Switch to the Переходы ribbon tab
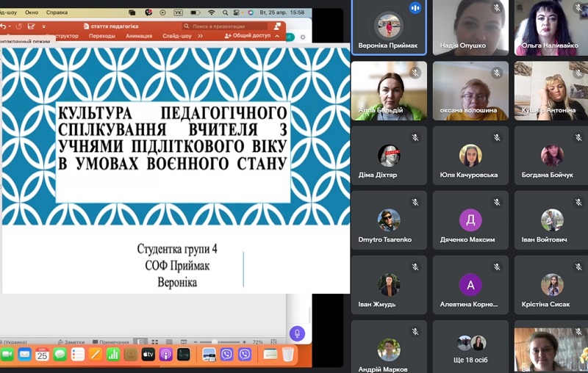 click(x=102, y=36)
